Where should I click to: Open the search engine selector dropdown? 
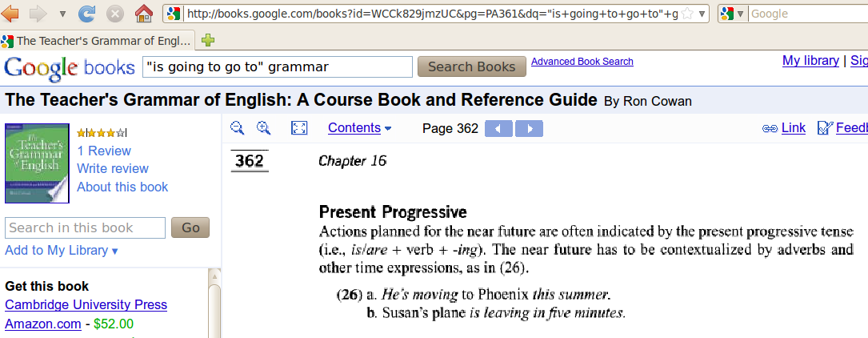tap(731, 14)
